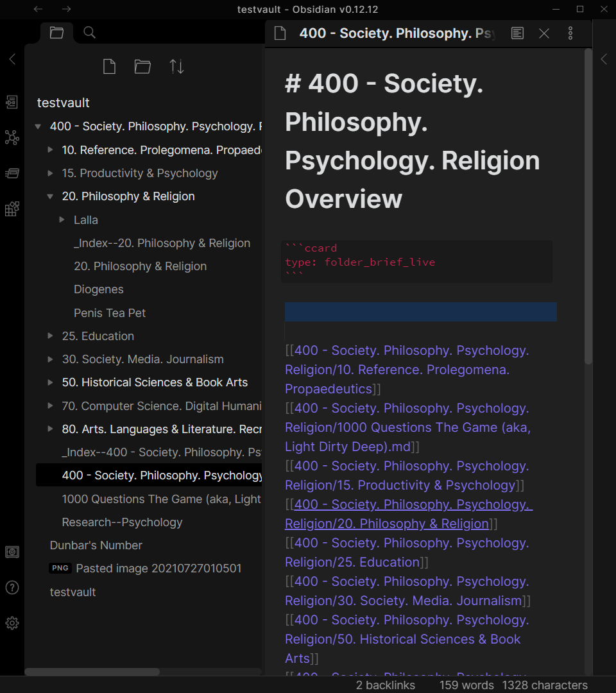Follow link to 50. Historical Sciences & Book Arts
This screenshot has width=616, height=693.
[407, 639]
